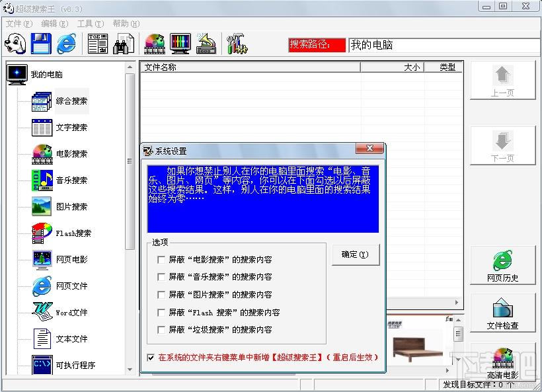Sort by 文件名称 column header
542x392 pixels.
251,67
